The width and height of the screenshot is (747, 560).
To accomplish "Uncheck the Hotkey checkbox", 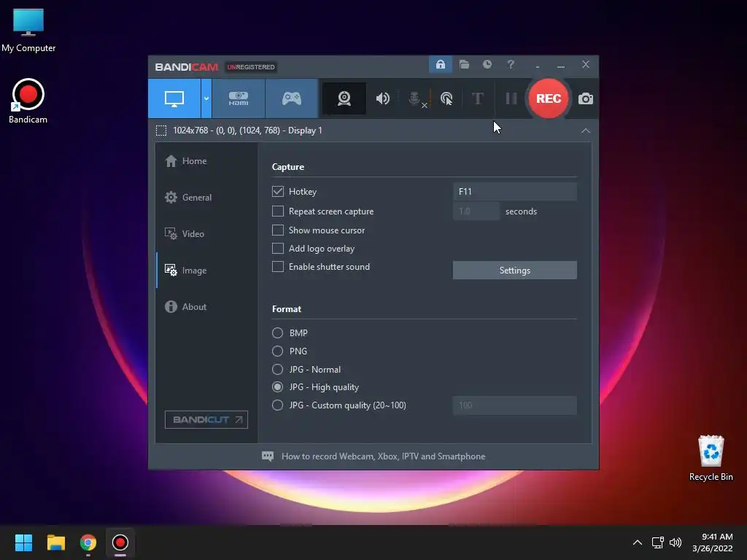I will pos(278,192).
